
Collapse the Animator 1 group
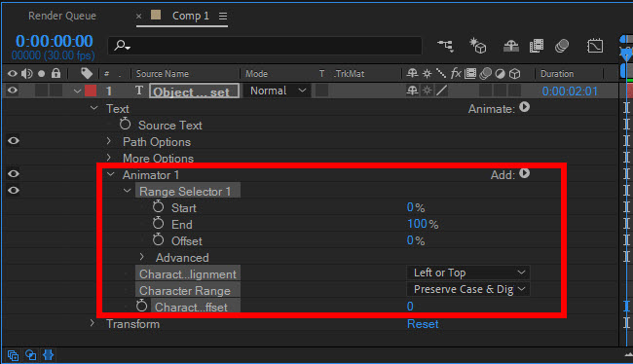click(x=111, y=174)
